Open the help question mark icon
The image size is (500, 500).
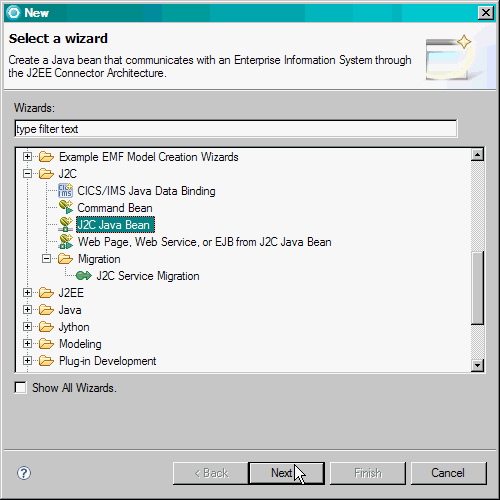(24, 473)
